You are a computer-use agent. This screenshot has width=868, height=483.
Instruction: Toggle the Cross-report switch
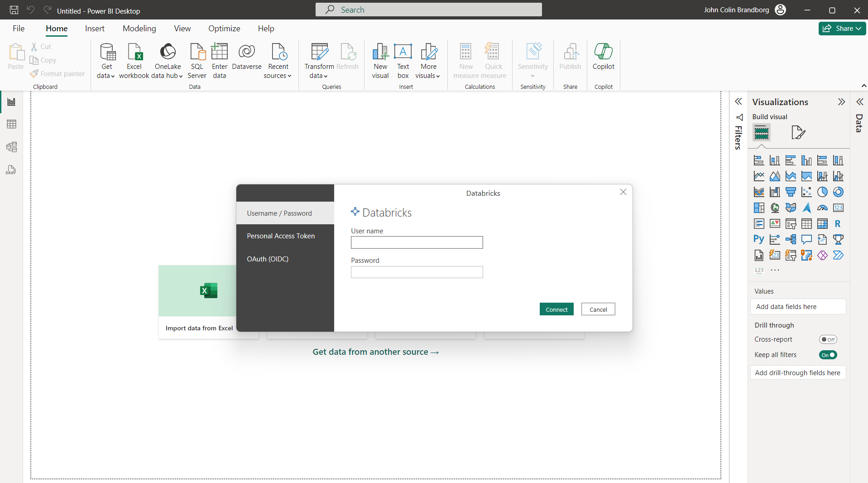click(828, 339)
